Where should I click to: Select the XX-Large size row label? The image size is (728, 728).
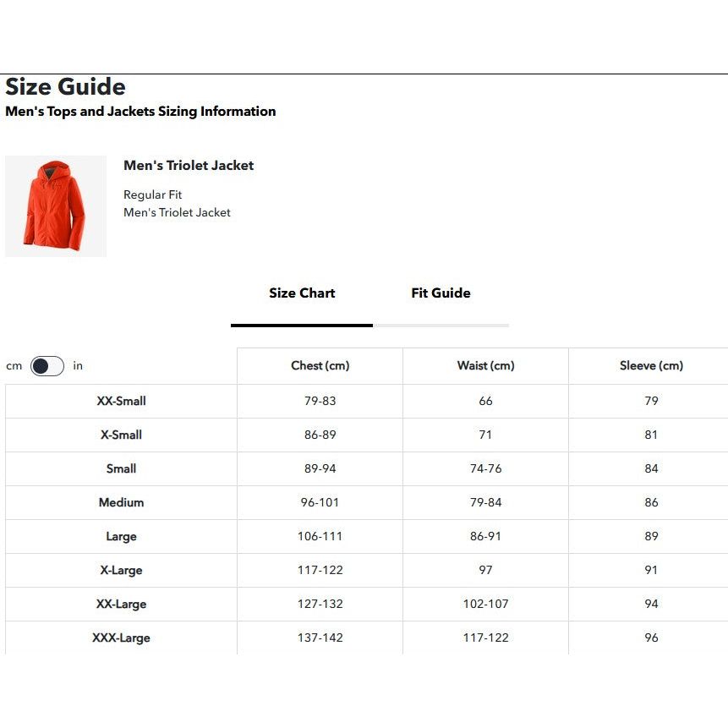tap(121, 605)
